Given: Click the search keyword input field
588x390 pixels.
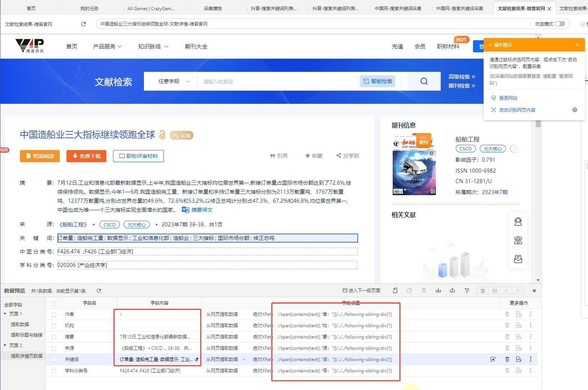Looking at the screenshot, I should [x=278, y=81].
